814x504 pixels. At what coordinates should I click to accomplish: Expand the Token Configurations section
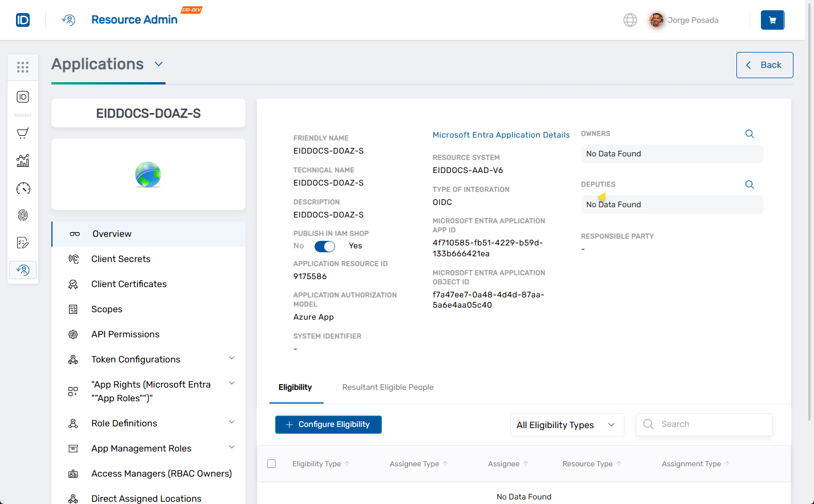tap(231, 358)
